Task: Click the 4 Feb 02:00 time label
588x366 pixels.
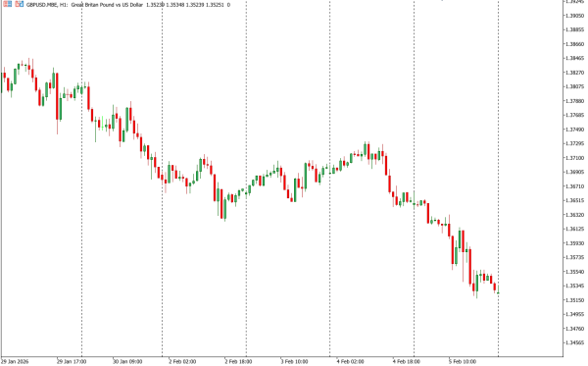Action: coord(350,362)
